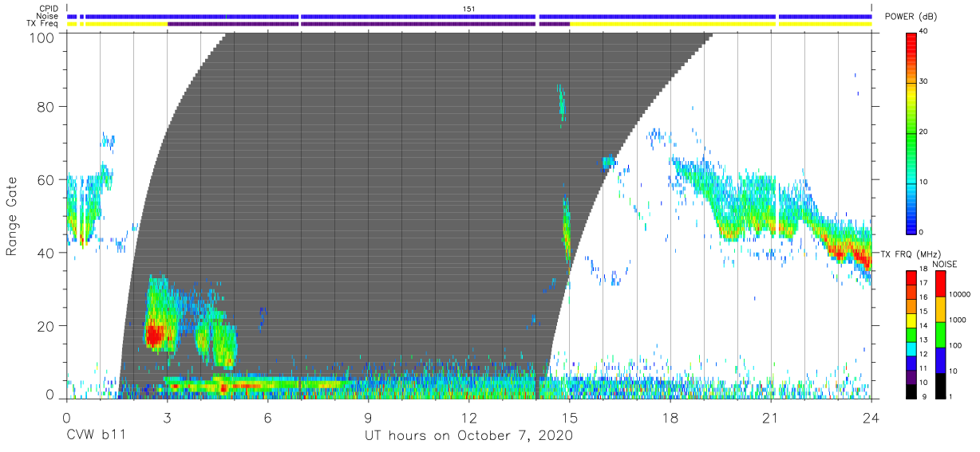
Task: Click the yellow segment of the noise color bar
Action: 941,309
